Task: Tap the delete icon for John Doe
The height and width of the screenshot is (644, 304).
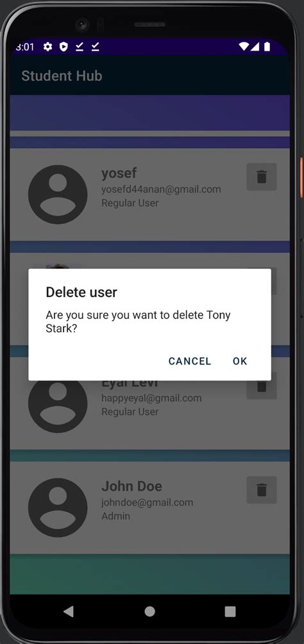Action: [262, 490]
